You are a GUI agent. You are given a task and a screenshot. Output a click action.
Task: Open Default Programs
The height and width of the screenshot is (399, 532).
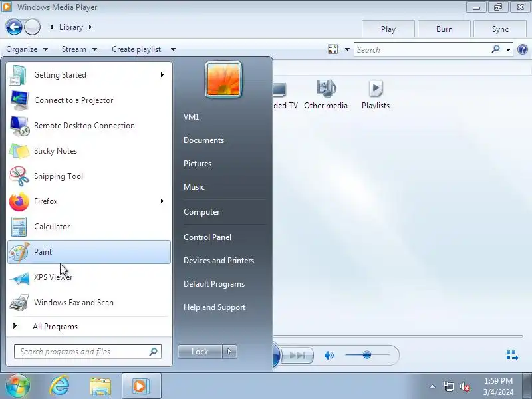point(213,284)
